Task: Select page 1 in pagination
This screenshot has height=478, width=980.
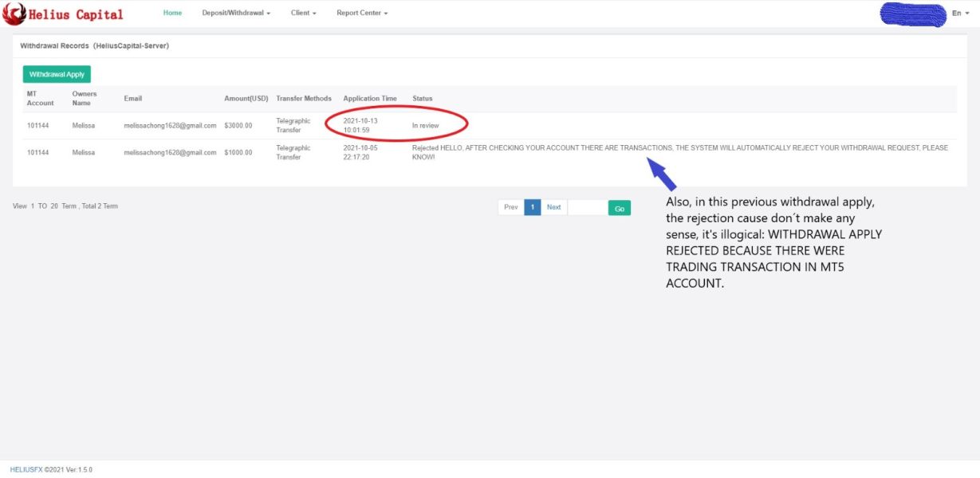Action: point(533,207)
